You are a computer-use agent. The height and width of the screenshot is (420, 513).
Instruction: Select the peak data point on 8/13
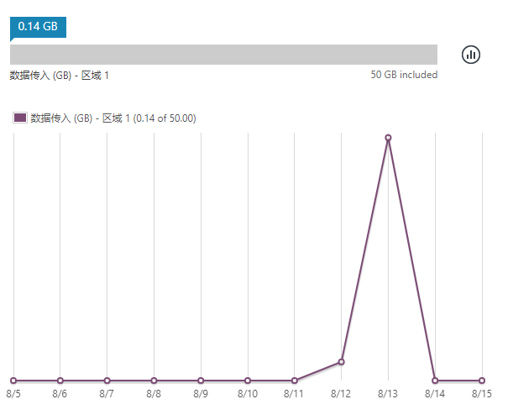[388, 137]
